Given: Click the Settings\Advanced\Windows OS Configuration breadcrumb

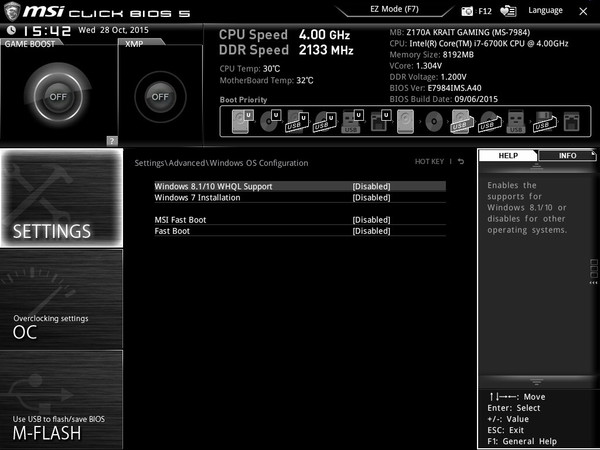Looking at the screenshot, I should pos(221,163).
